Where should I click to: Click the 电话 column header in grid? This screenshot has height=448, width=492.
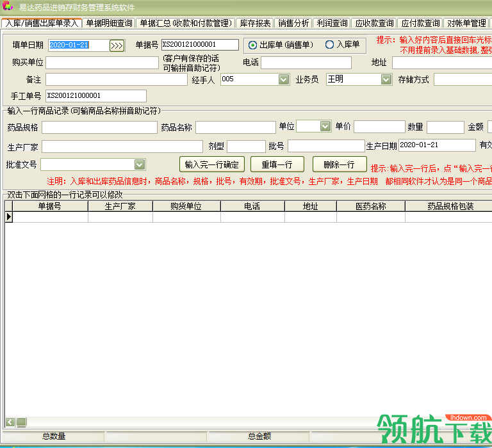tap(252, 206)
